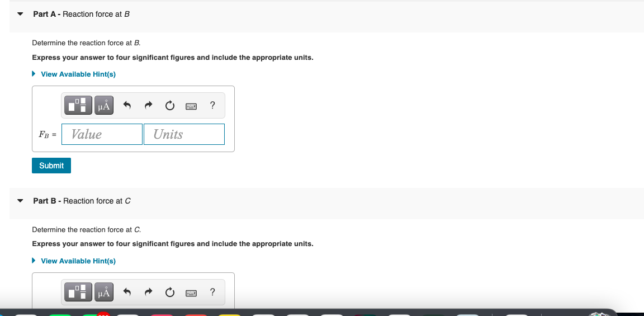Click the Part A - Reaction force at B heading

(81, 14)
